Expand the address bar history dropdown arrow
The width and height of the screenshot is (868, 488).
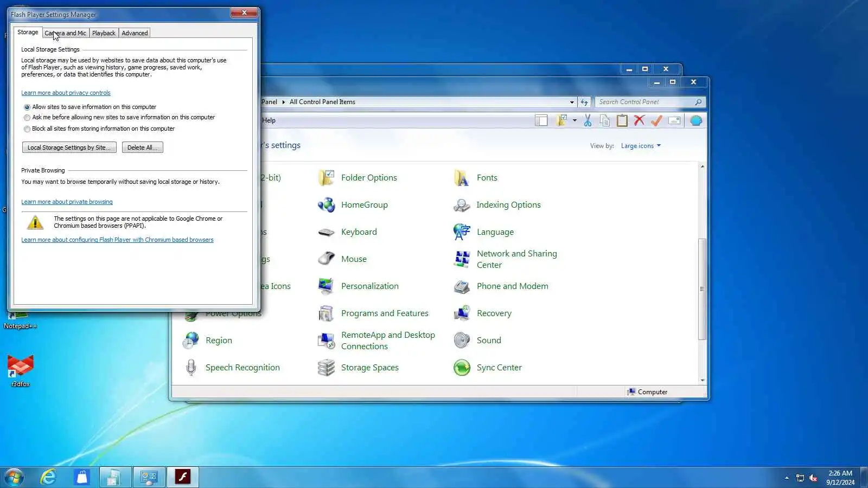(x=572, y=102)
